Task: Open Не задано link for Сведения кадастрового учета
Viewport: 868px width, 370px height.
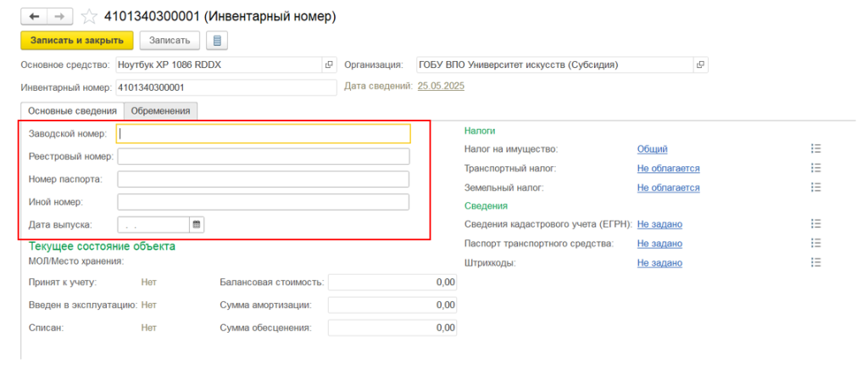Action: (659, 224)
